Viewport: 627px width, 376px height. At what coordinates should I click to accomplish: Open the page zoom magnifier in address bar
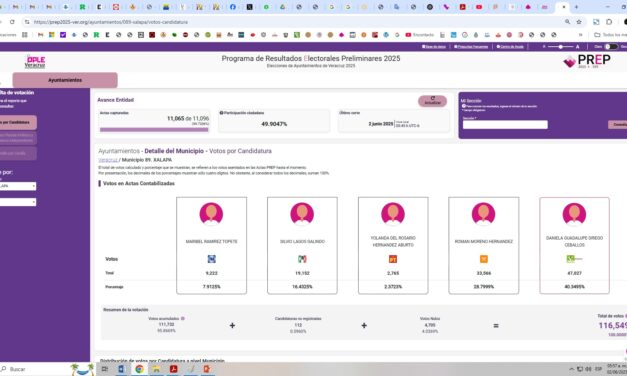point(567,22)
